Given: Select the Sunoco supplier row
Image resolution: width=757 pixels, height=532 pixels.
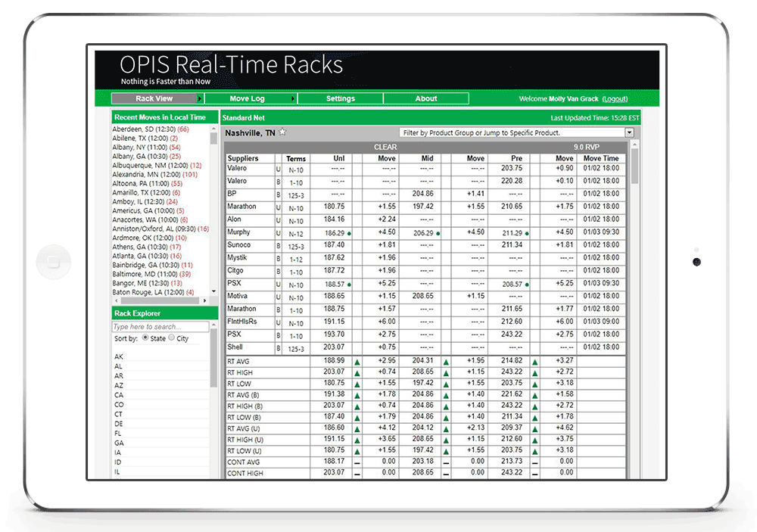Looking at the screenshot, I should point(425,245).
